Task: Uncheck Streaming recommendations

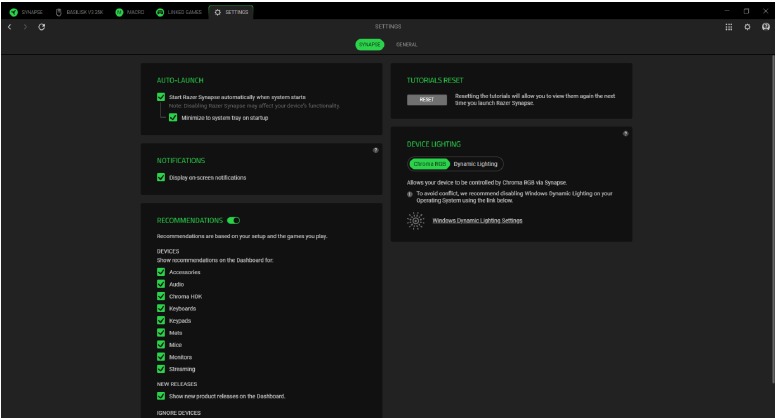Action: coord(161,368)
